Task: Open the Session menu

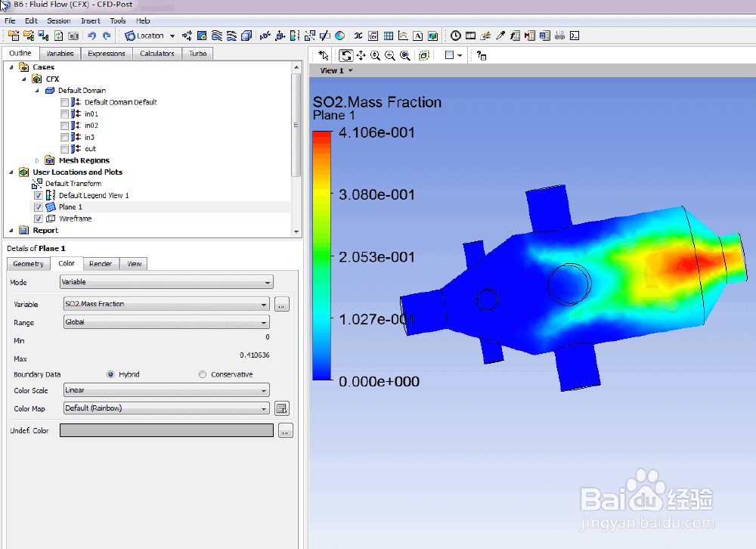Action: coord(59,20)
